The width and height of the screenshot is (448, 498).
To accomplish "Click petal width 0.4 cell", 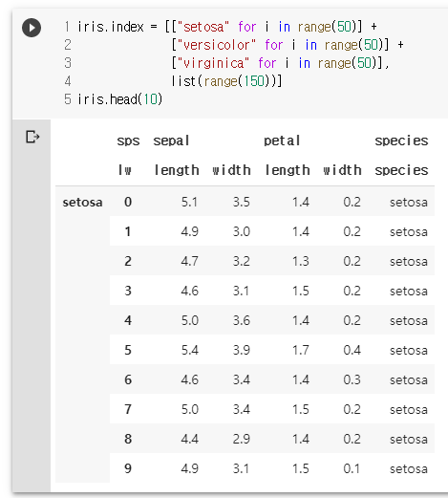I will [x=352, y=351].
